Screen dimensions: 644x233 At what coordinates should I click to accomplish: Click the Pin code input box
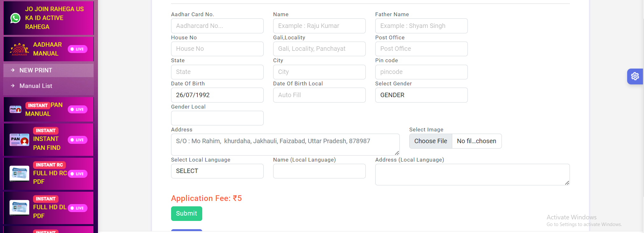point(421,72)
